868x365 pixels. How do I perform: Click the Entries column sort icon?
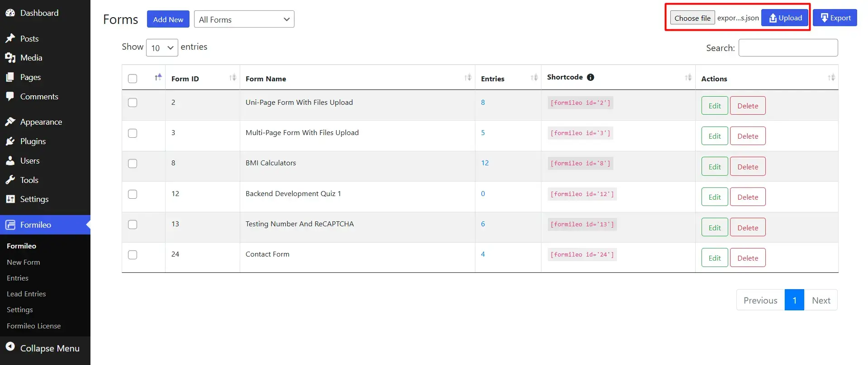534,78
